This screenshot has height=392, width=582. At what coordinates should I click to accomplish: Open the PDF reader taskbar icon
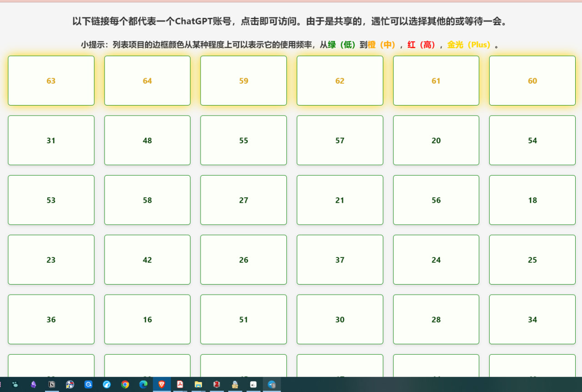180,384
